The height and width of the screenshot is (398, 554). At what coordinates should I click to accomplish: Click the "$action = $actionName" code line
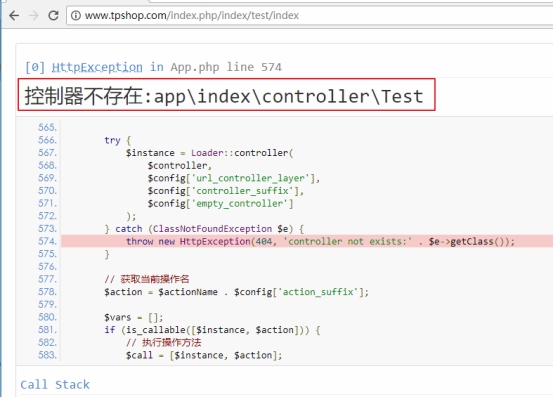[236, 292]
